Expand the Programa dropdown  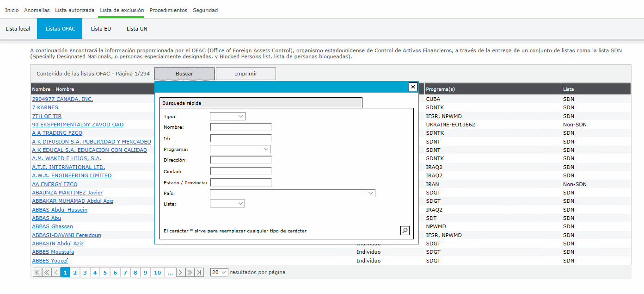click(x=240, y=150)
